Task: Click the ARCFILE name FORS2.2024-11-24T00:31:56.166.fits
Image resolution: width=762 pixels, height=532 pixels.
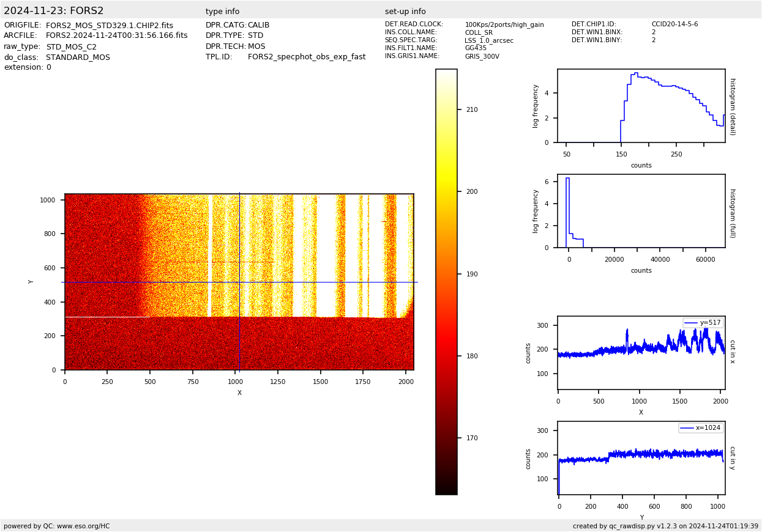Action: [117, 36]
